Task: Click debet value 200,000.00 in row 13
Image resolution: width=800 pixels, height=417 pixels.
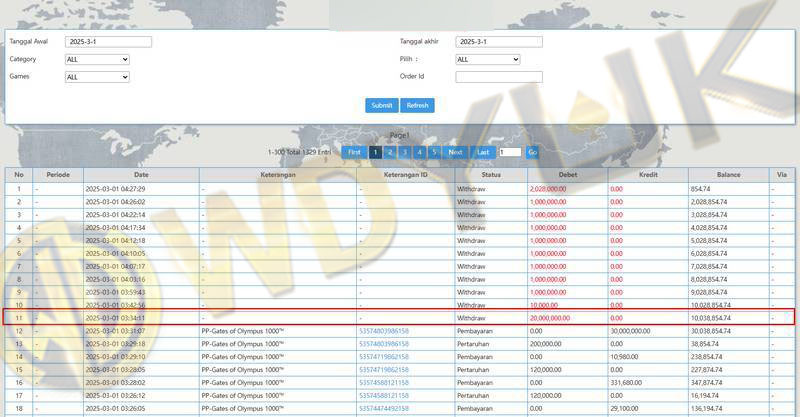Action: click(545, 344)
